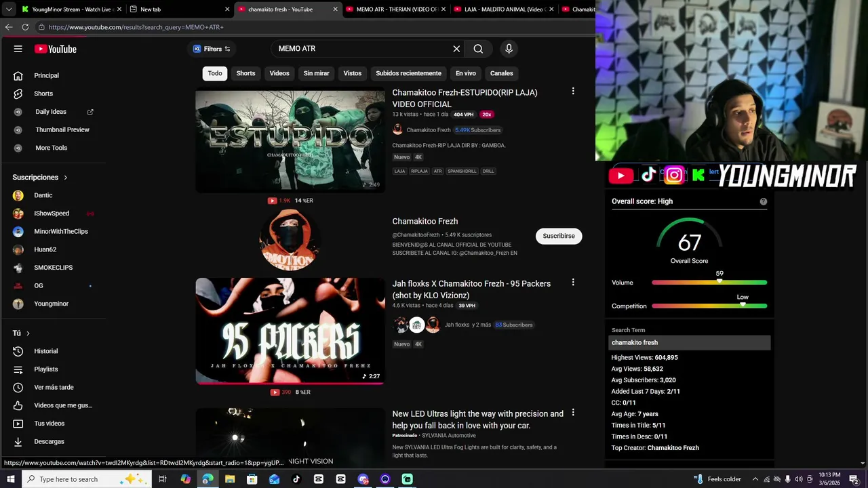Select the En vivo filter chip

click(466, 73)
